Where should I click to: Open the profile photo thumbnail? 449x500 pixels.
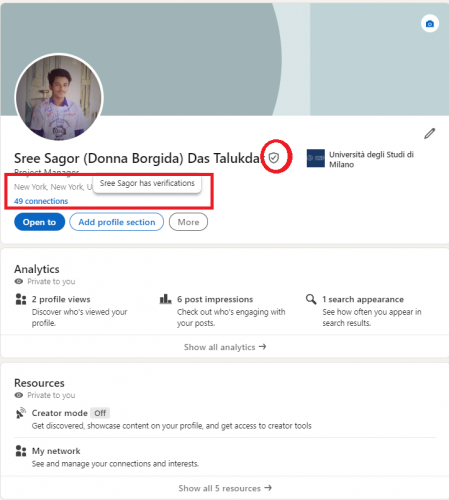tap(59, 97)
